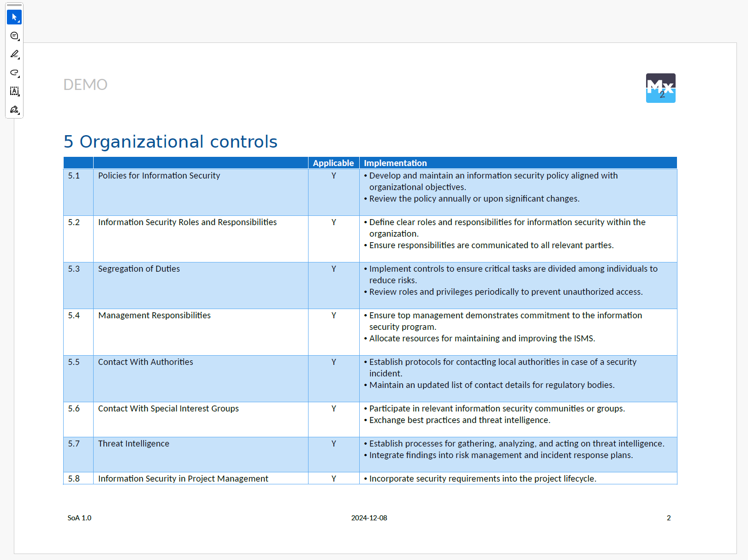The image size is (748, 560).
Task: Click 'Information Security Roles and Responsibilities'
Action: [187, 222]
